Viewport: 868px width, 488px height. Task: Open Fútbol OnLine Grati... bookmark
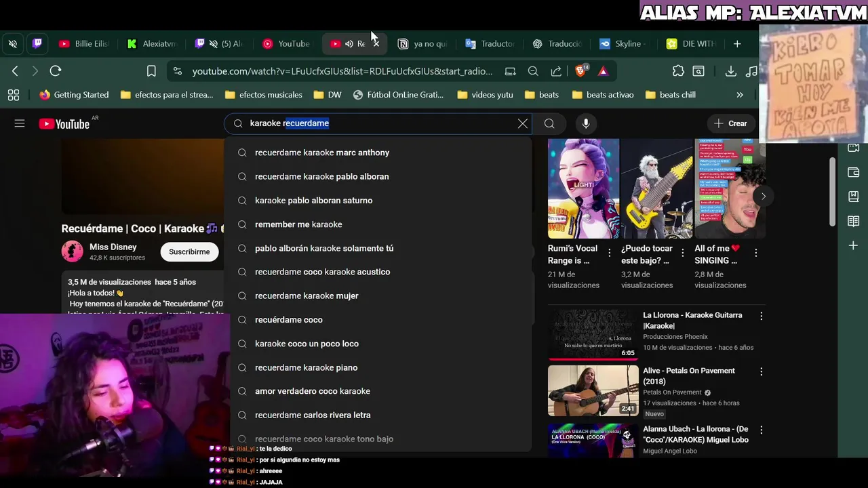pos(398,95)
